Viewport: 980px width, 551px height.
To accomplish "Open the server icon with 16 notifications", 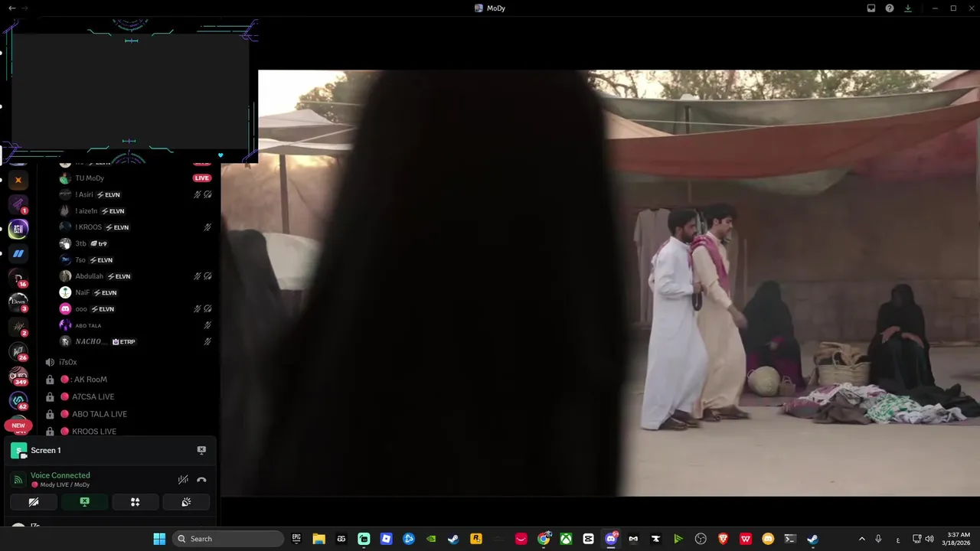I will click(x=18, y=279).
